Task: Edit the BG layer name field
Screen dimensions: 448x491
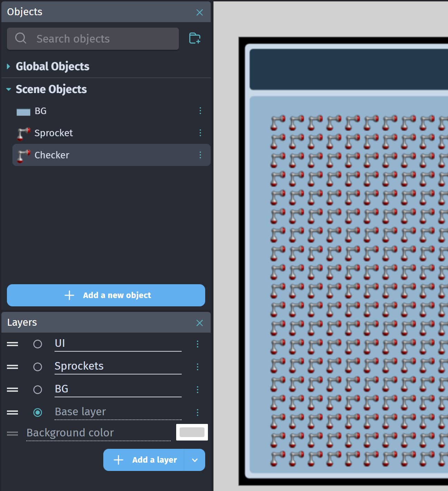Action: click(x=118, y=389)
